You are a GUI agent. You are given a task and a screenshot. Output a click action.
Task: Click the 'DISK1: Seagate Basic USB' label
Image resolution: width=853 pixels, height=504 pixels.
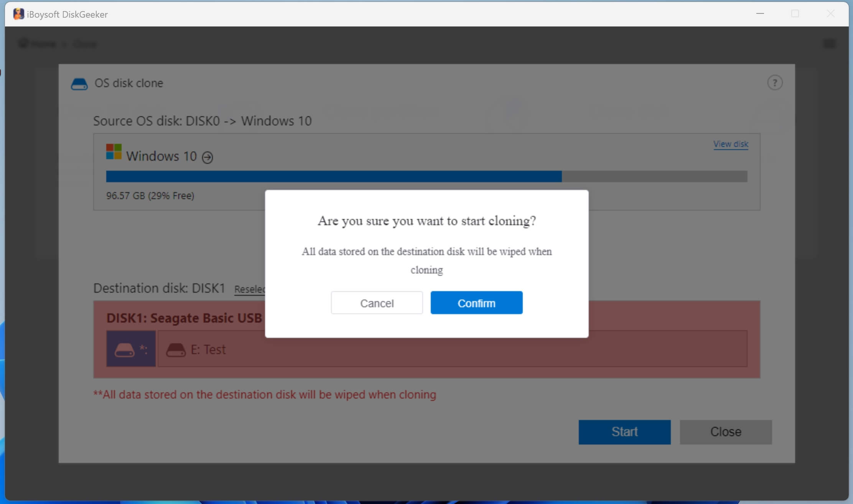[184, 318]
